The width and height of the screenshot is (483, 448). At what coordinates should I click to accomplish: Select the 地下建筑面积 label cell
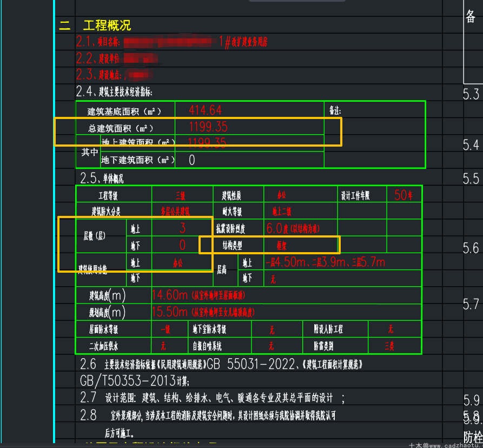(x=138, y=160)
